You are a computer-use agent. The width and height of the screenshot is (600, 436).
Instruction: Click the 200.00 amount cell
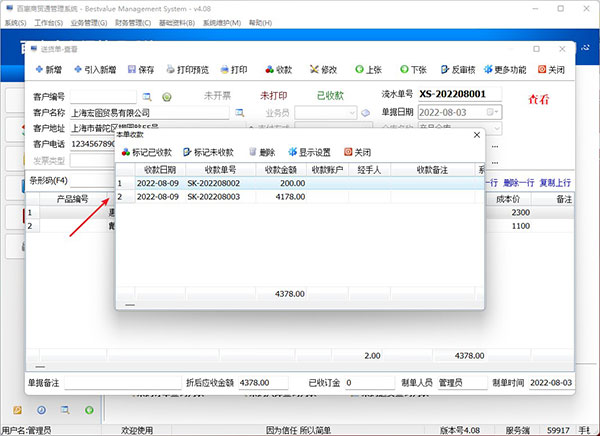pos(281,183)
